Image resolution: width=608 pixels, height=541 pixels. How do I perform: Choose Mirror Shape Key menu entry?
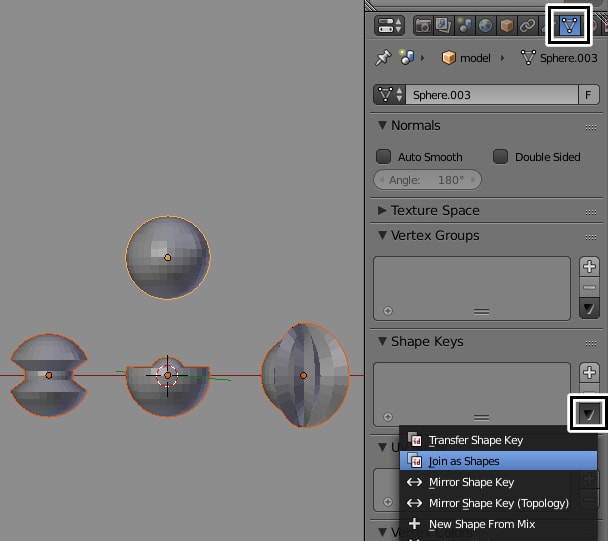point(499,482)
